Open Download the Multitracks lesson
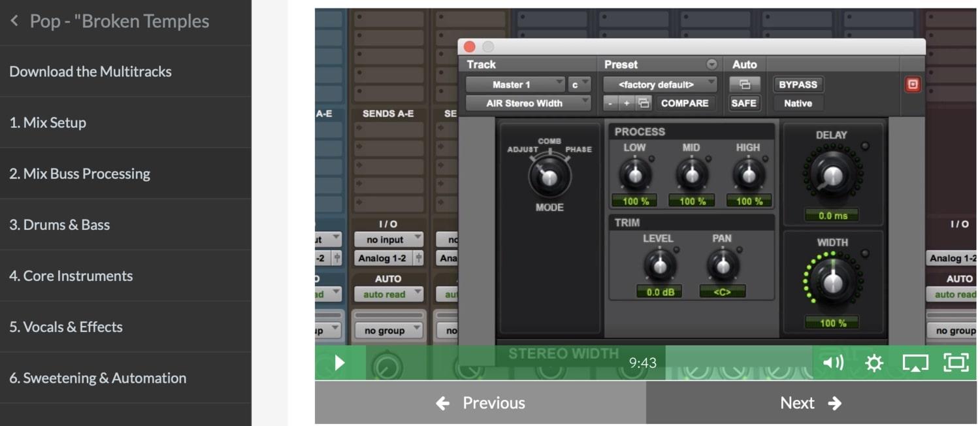980x426 pixels. (x=125, y=71)
